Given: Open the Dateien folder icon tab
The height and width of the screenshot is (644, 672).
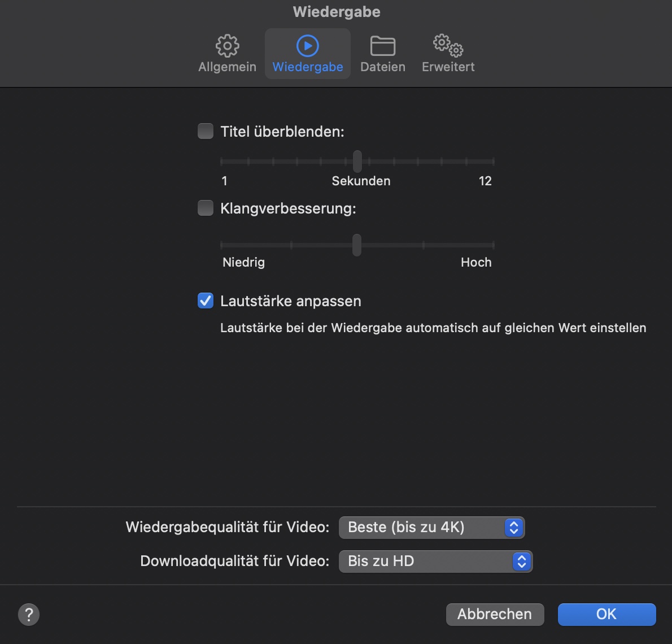Looking at the screenshot, I should (x=383, y=54).
